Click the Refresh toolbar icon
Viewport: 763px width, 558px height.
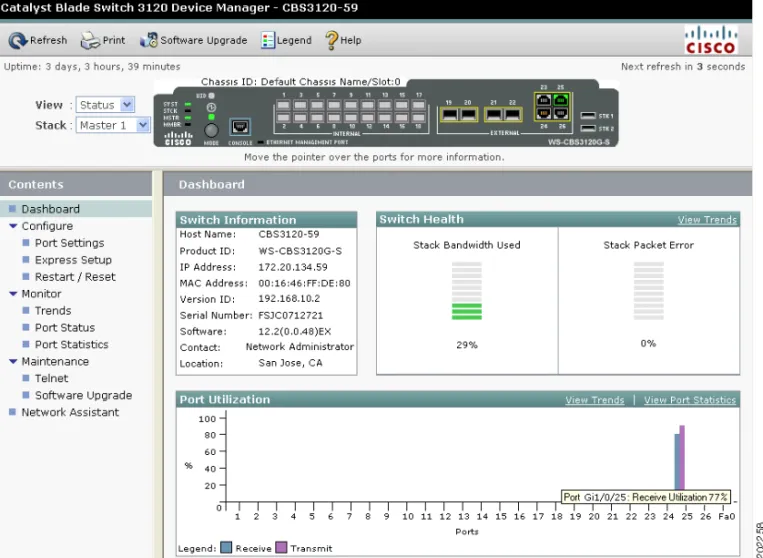18,41
